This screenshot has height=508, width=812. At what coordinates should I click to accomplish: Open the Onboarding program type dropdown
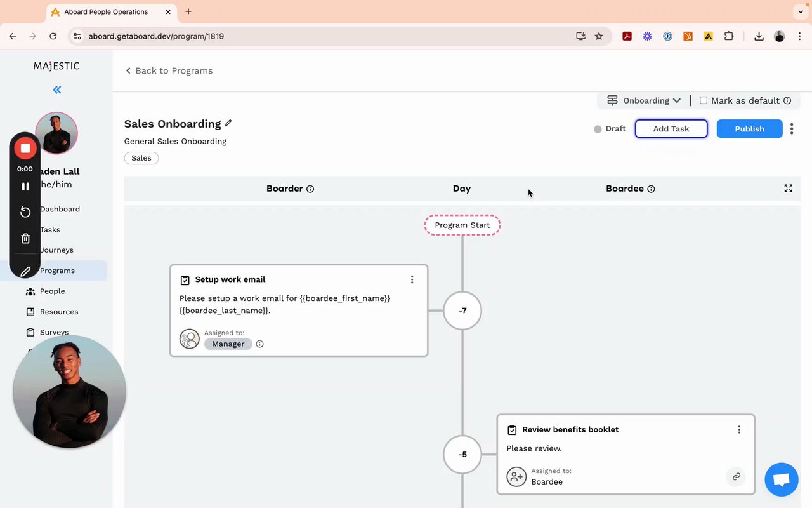(645, 100)
